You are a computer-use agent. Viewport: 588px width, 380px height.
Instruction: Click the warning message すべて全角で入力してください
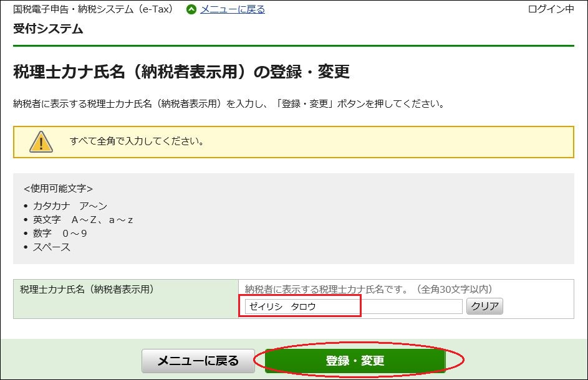pyautogui.click(x=137, y=141)
